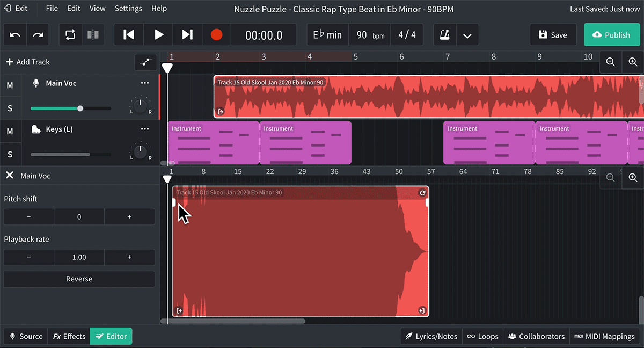The width and height of the screenshot is (644, 348).
Task: Open the Settings menu
Action: click(x=128, y=8)
